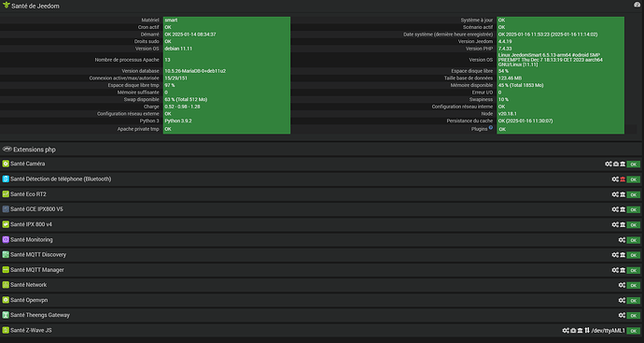Click the camera icon on Santé Caméra row
644x343 pixels.
coord(616,164)
